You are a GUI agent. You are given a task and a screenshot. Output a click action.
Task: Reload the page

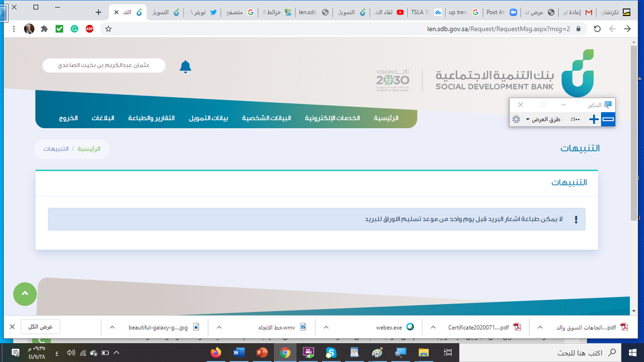597,29
